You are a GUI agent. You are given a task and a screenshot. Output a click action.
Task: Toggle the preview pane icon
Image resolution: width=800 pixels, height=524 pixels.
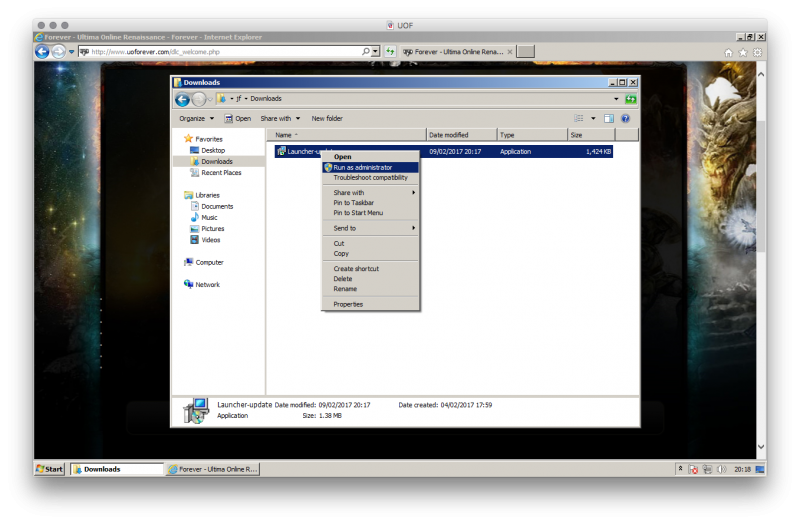609,118
